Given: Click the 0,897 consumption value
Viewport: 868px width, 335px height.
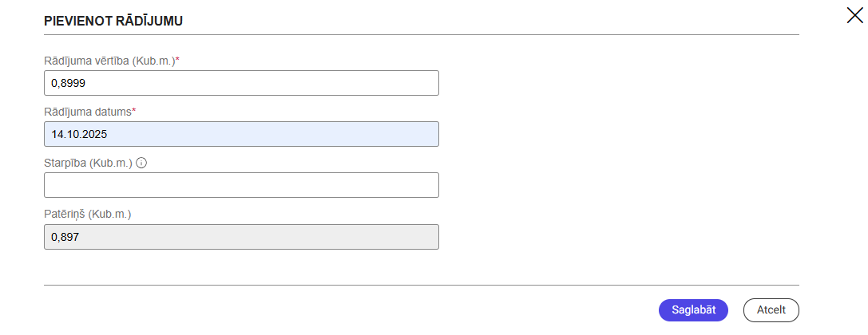Looking at the screenshot, I should click(65, 237).
